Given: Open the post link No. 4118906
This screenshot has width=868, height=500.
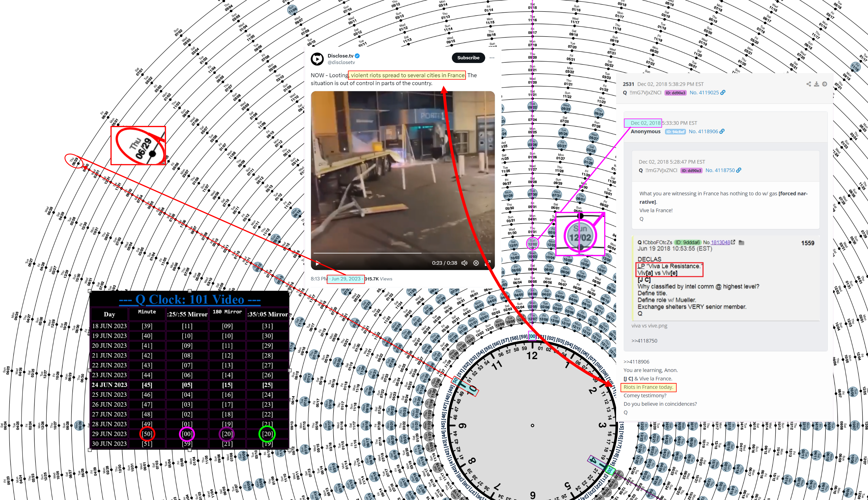Looking at the screenshot, I should coord(703,131).
